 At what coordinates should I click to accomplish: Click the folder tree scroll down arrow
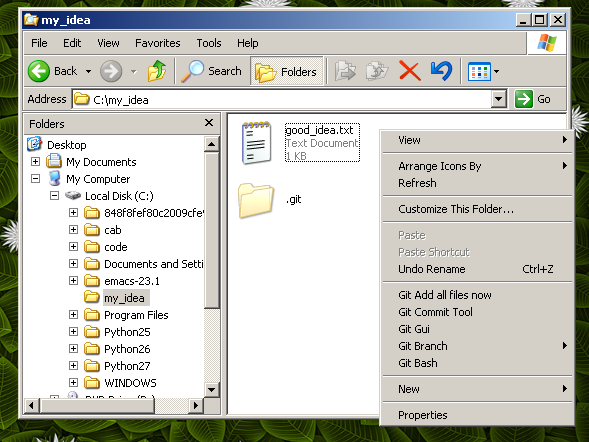(x=211, y=389)
